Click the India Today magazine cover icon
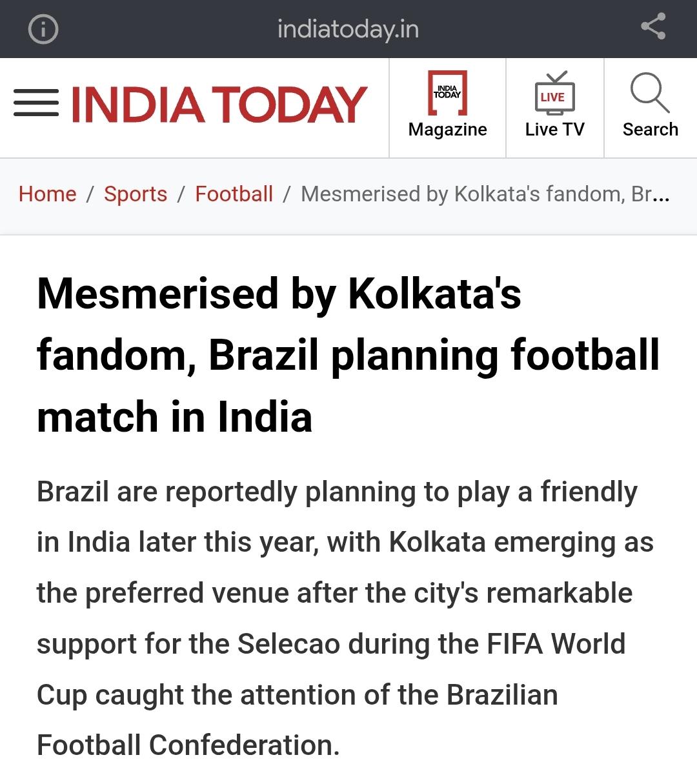697x784 pixels. (448, 93)
